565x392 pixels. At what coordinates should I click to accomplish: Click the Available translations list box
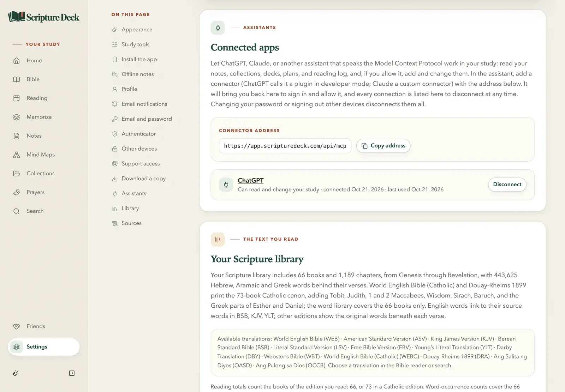[x=373, y=352]
